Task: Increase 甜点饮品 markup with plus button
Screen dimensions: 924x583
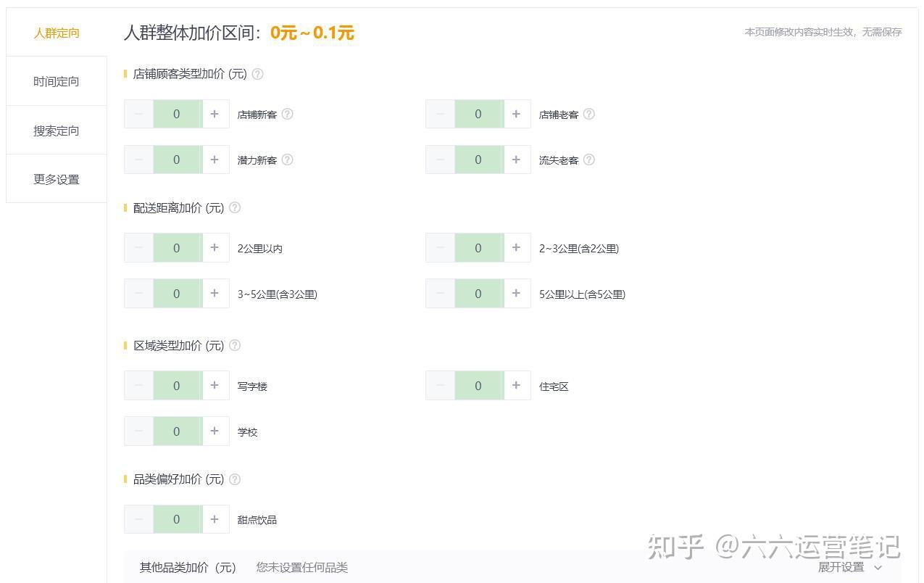Action: click(215, 519)
